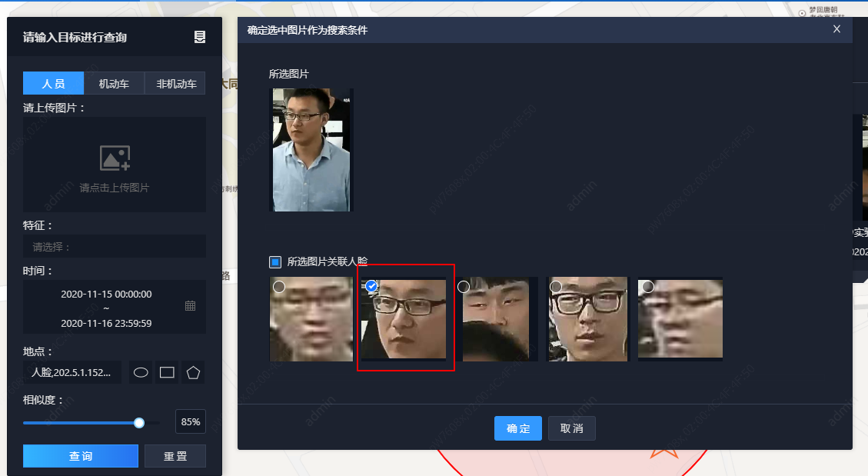Click the 85% similarity value field
Screen dimensions: 868x476
[x=191, y=421]
